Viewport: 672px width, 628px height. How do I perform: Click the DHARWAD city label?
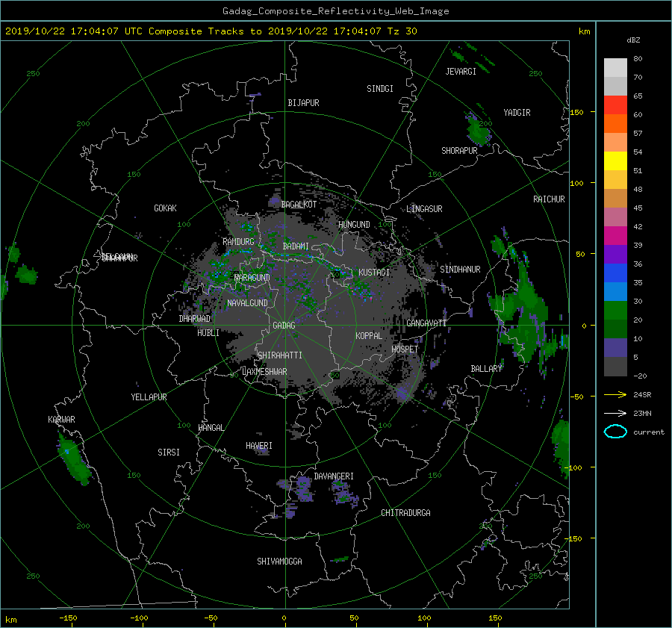(x=195, y=319)
